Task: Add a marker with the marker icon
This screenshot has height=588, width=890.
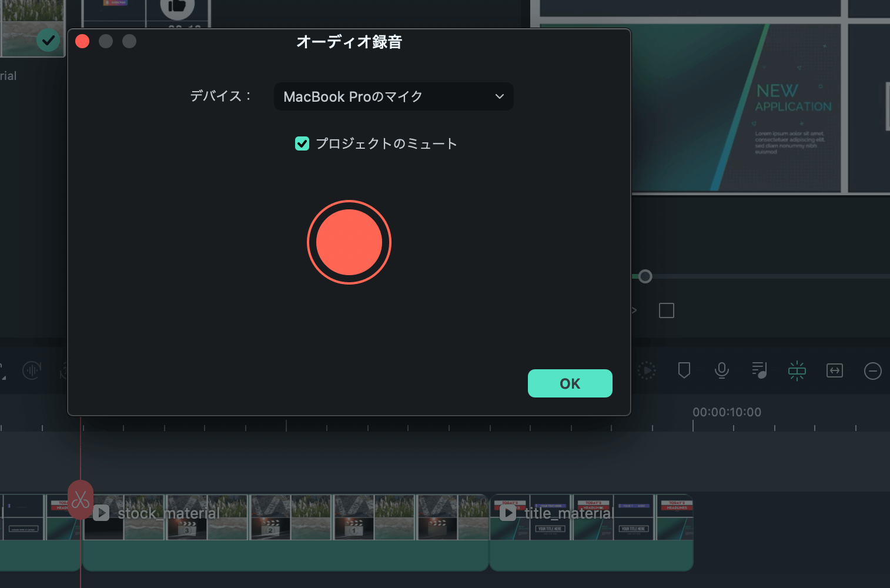Action: pos(684,370)
